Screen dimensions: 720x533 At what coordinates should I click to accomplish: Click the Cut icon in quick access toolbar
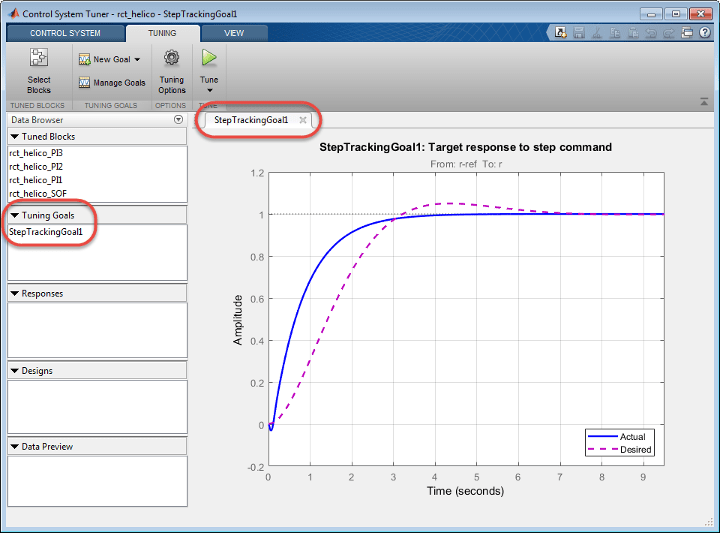[x=597, y=33]
